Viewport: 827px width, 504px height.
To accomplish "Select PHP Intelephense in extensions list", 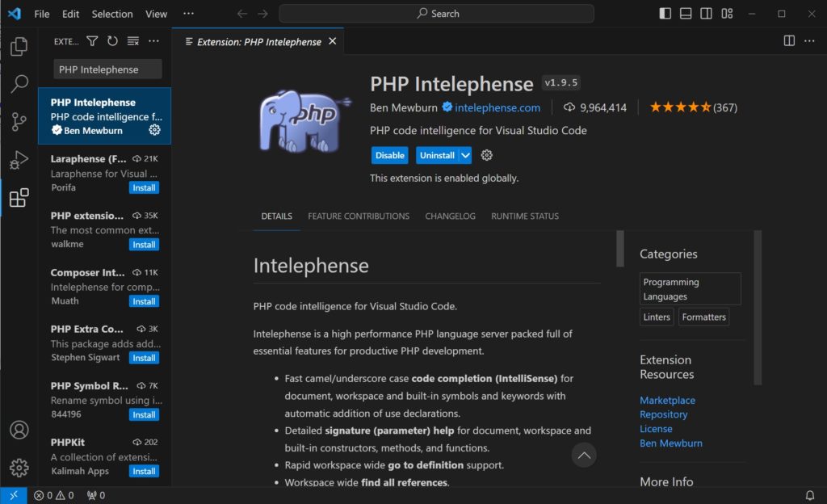I will coord(104,116).
